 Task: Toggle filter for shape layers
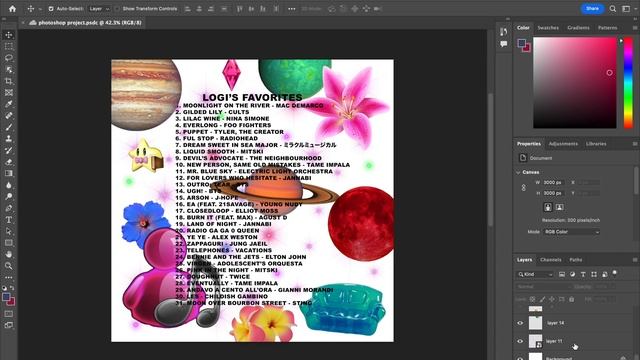click(594, 274)
